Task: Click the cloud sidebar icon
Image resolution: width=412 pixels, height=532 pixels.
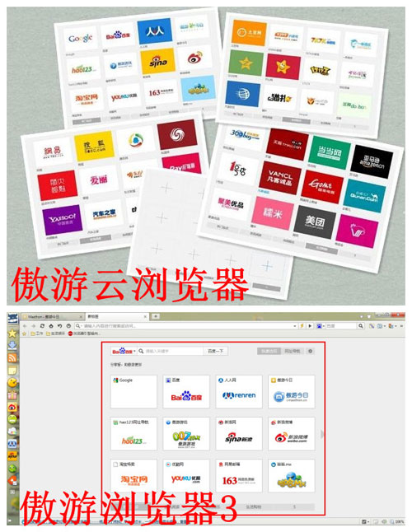Action: (12, 432)
